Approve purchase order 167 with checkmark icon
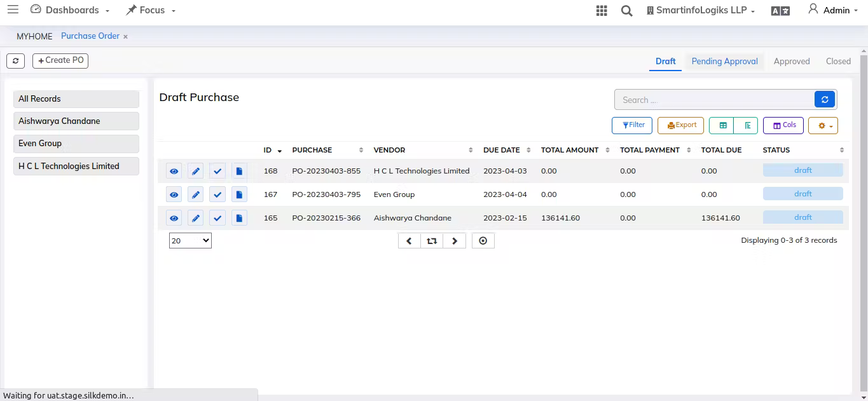This screenshot has height=401, width=868. coord(217,194)
